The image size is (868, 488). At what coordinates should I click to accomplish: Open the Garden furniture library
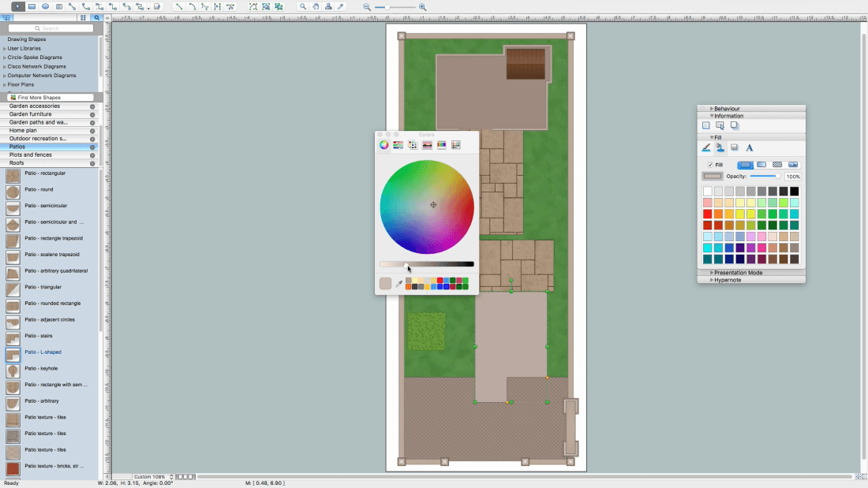click(31, 114)
